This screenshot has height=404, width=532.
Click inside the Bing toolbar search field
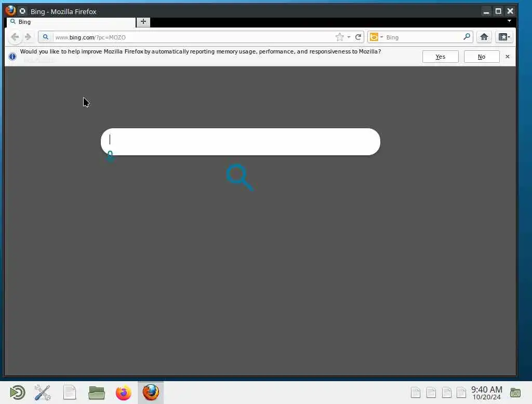[423, 37]
